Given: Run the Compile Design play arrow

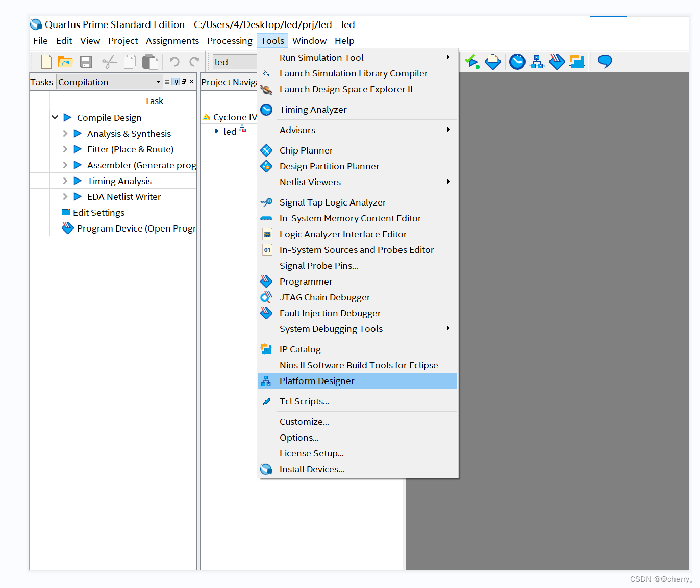Looking at the screenshot, I should point(67,118).
